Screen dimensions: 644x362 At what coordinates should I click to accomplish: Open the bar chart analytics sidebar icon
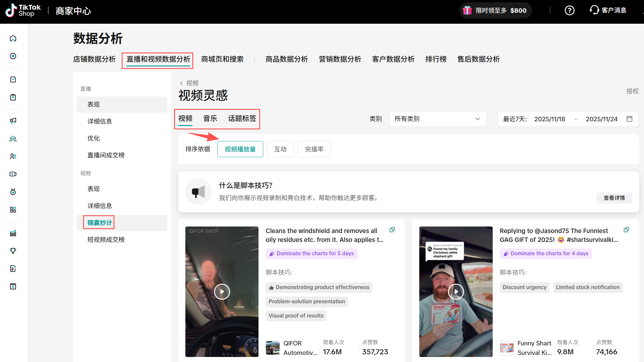coord(13,233)
